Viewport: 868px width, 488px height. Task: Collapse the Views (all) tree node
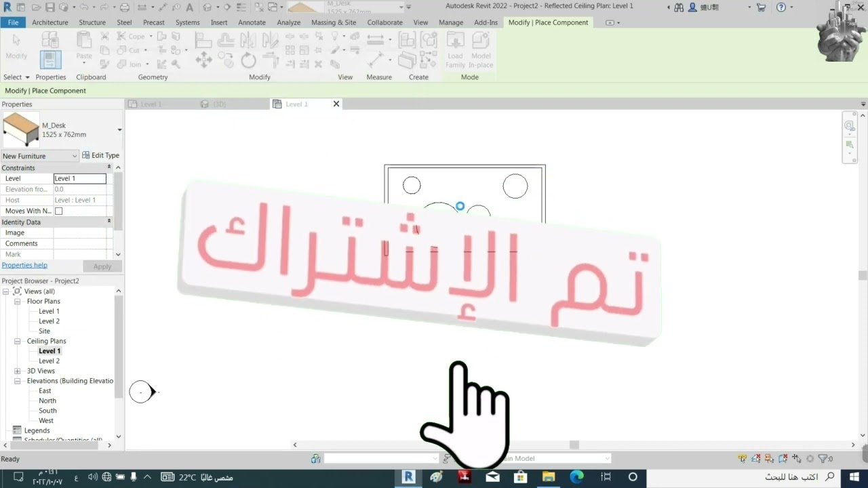tap(6, 291)
